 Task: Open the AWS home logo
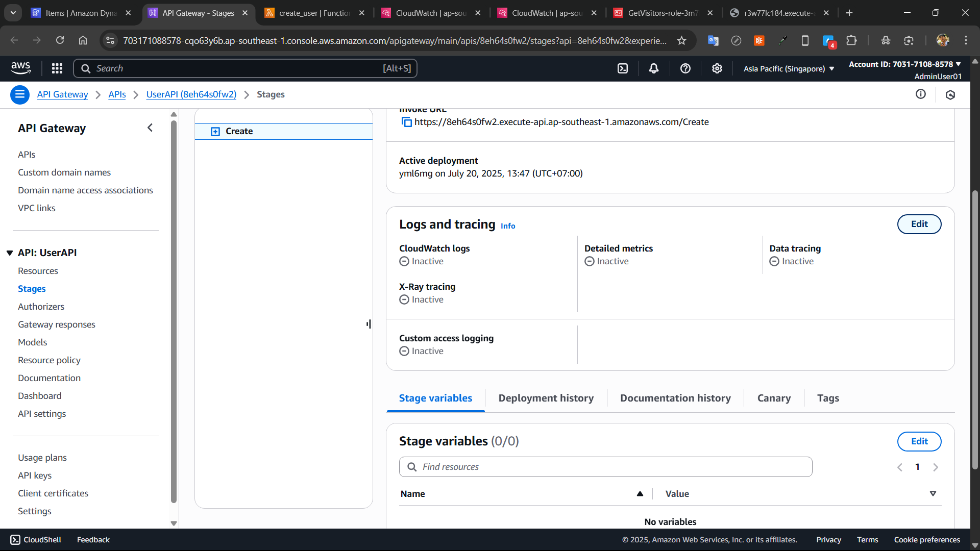point(21,68)
